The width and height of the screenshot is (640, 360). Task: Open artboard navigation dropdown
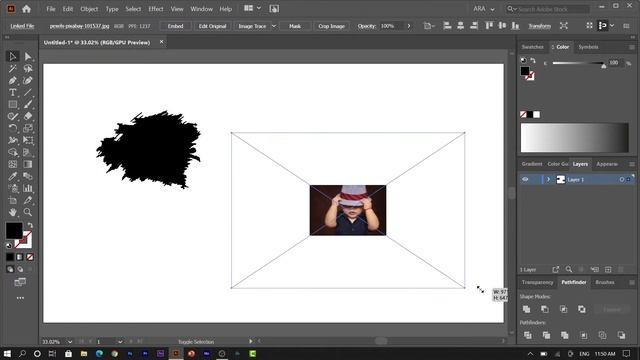[x=120, y=342]
